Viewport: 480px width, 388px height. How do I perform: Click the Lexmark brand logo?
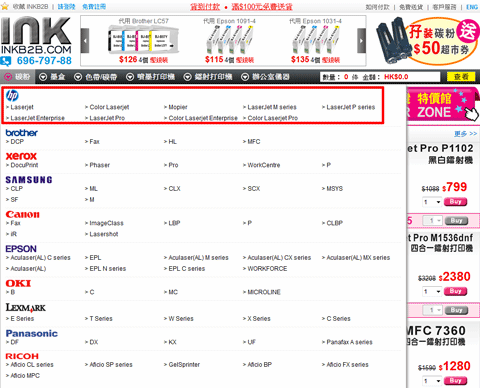(26, 308)
